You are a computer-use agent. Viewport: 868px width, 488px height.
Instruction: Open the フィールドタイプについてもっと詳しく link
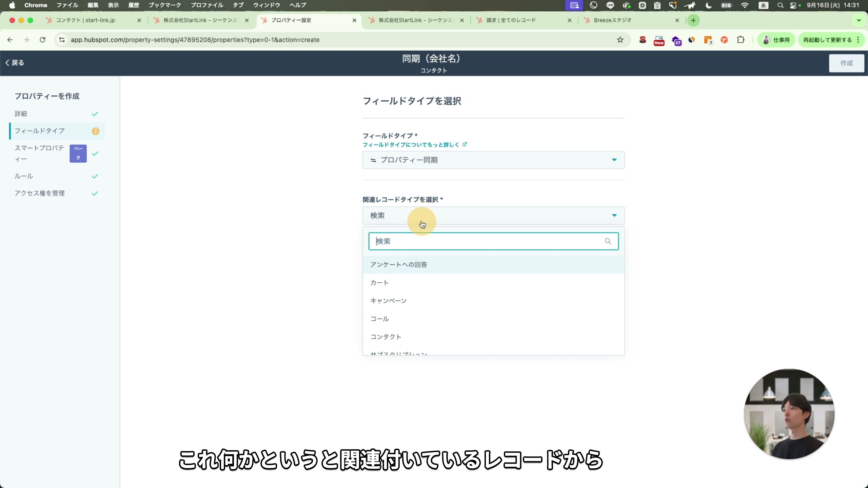point(412,145)
